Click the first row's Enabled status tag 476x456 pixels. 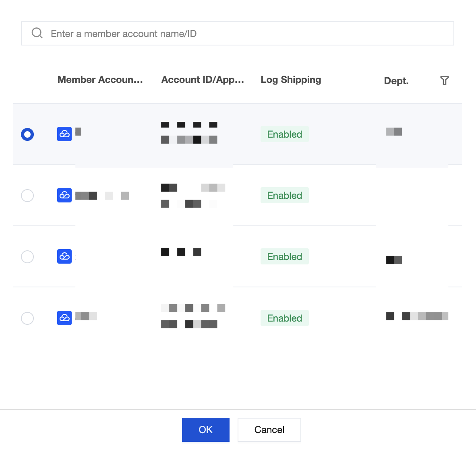click(285, 134)
